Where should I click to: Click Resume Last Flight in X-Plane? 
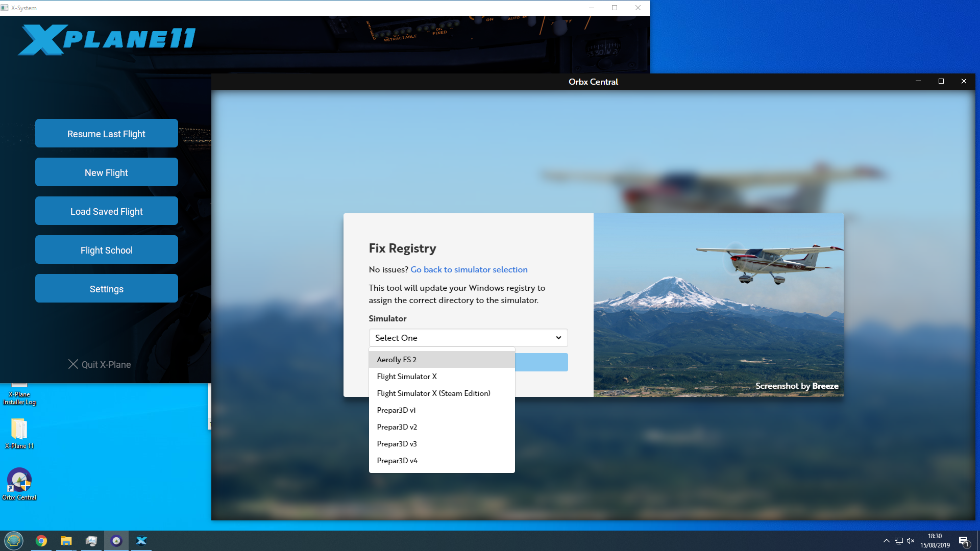click(x=107, y=134)
